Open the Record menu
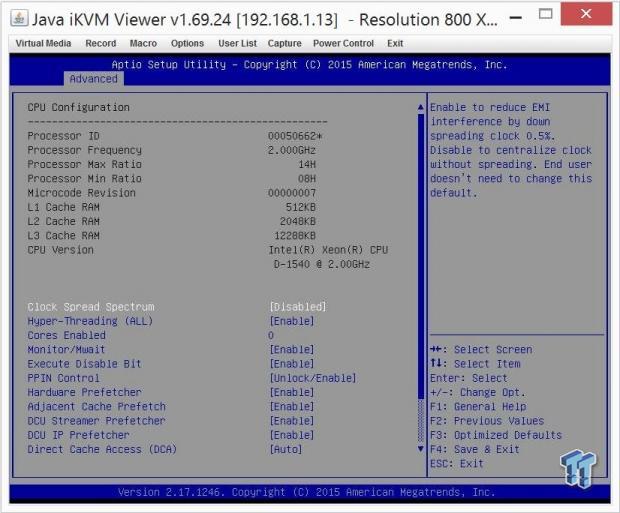This screenshot has width=620, height=513. tap(101, 43)
